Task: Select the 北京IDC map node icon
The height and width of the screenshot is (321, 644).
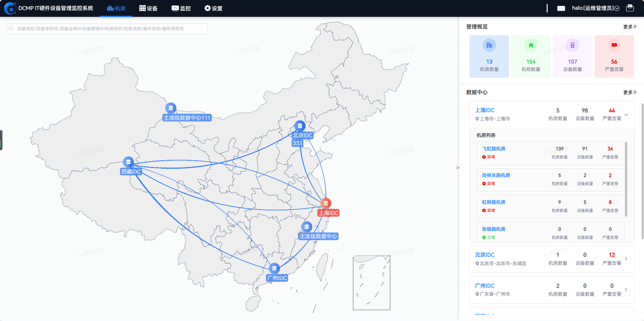Action: coord(300,126)
